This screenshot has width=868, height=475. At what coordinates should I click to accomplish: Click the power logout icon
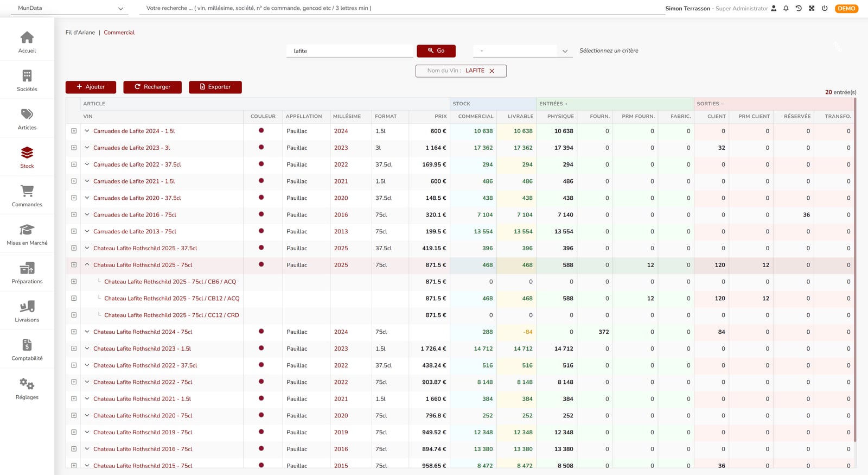825,8
